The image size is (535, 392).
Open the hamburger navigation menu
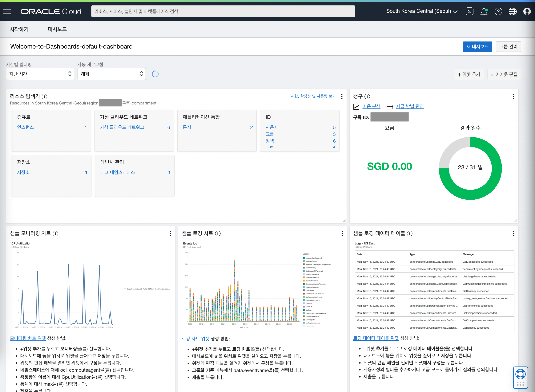tap(7, 11)
